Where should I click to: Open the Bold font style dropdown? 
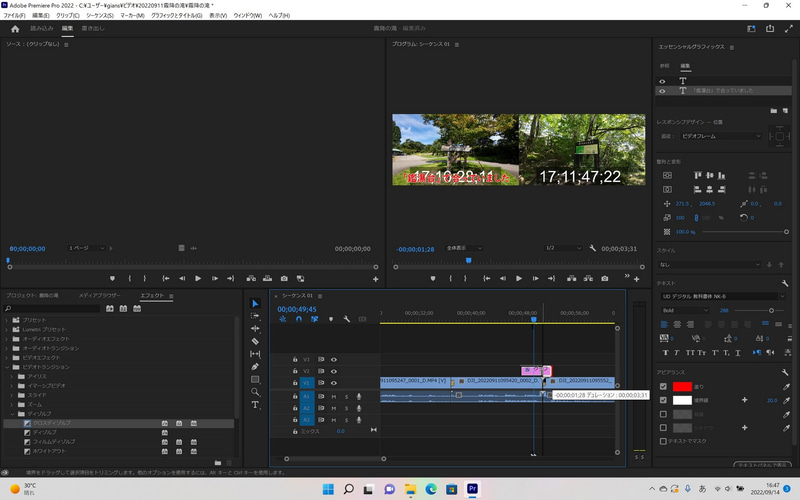pyautogui.click(x=685, y=310)
